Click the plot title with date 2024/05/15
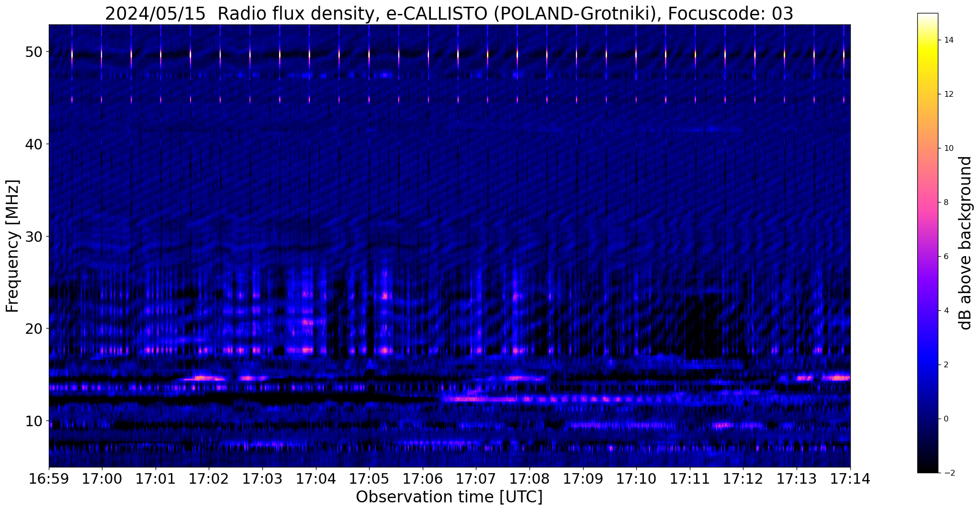The width and height of the screenshot is (980, 511). point(449,14)
